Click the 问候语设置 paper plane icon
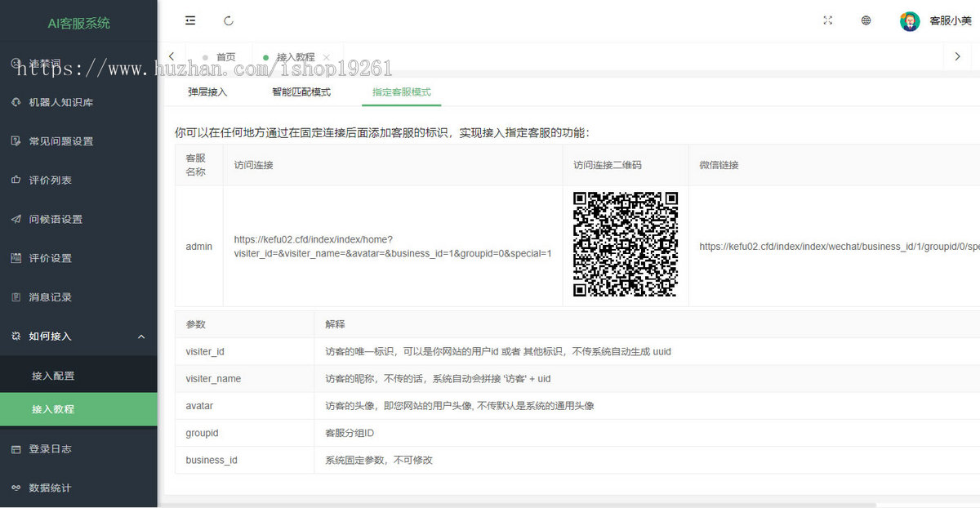980x508 pixels. 16,219
